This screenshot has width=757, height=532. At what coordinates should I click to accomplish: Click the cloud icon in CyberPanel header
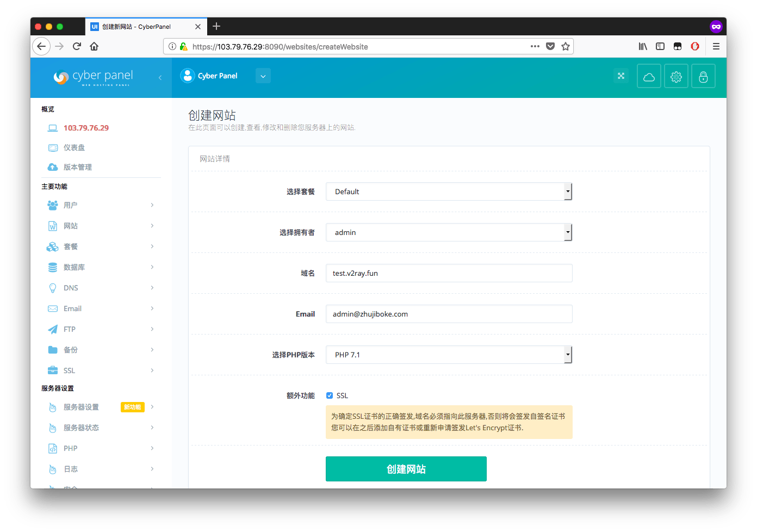[649, 76]
